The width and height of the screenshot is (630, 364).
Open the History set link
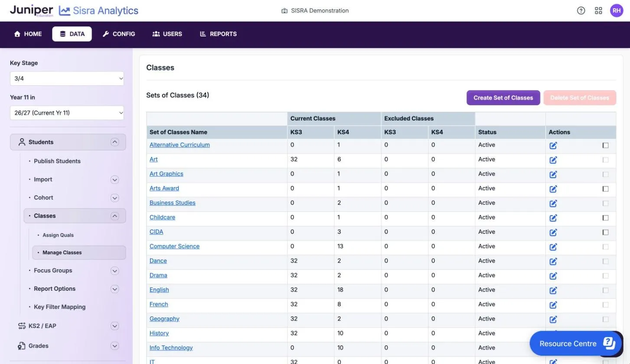[159, 333]
